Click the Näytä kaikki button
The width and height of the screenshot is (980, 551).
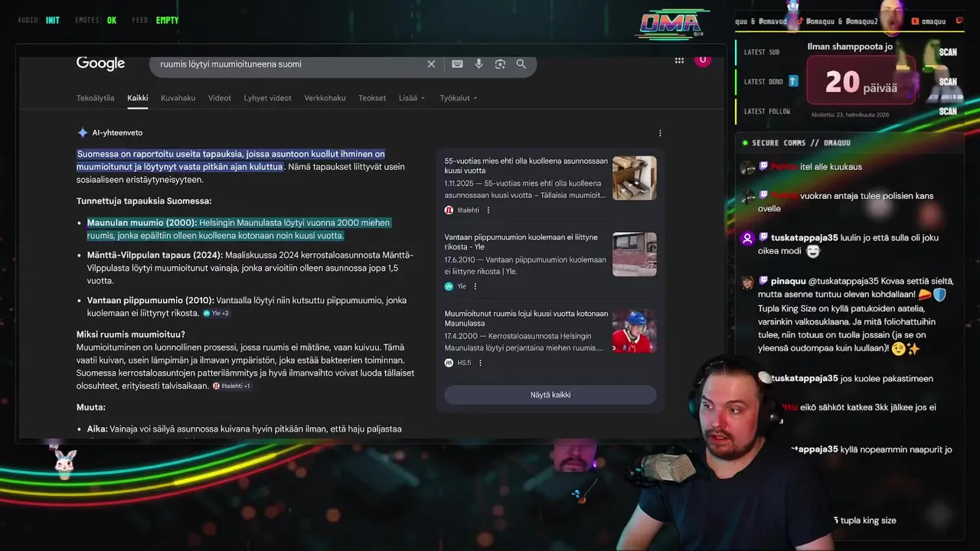click(550, 395)
